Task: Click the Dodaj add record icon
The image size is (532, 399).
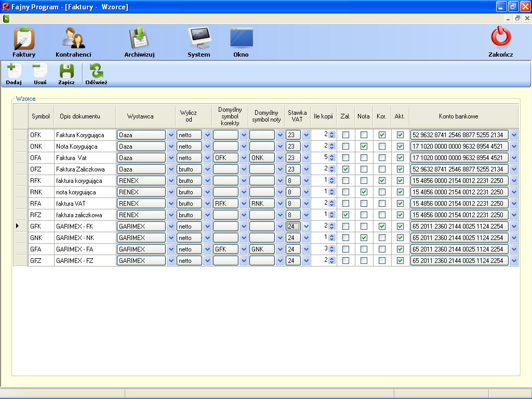Action: (14, 72)
